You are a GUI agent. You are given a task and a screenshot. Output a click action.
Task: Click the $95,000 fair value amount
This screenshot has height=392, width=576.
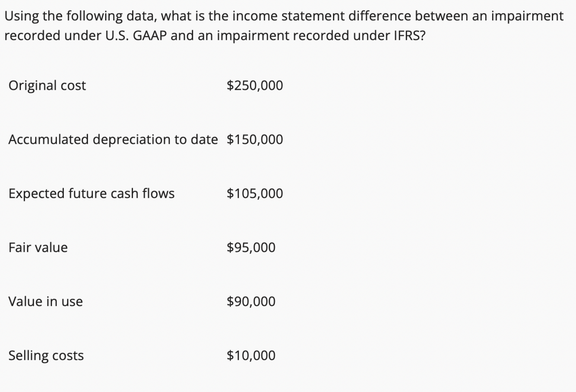coord(251,247)
